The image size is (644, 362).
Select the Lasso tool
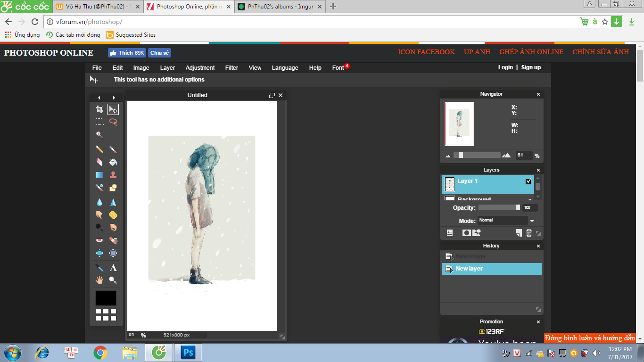(113, 122)
